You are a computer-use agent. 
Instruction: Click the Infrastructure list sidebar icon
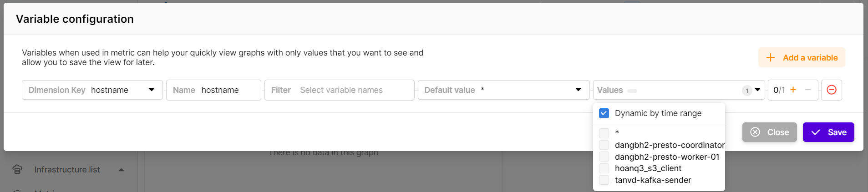pos(17,170)
